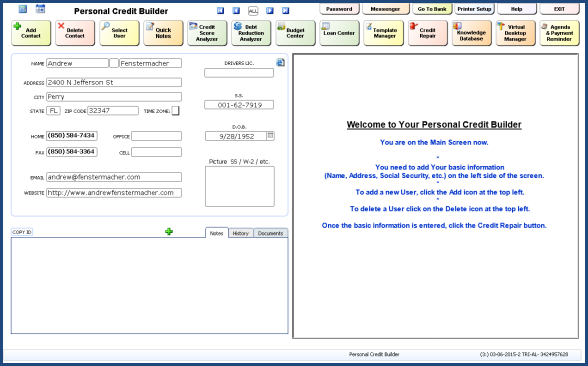Image resolution: width=588 pixels, height=366 pixels.
Task: Click the Email field
Action: click(x=114, y=177)
